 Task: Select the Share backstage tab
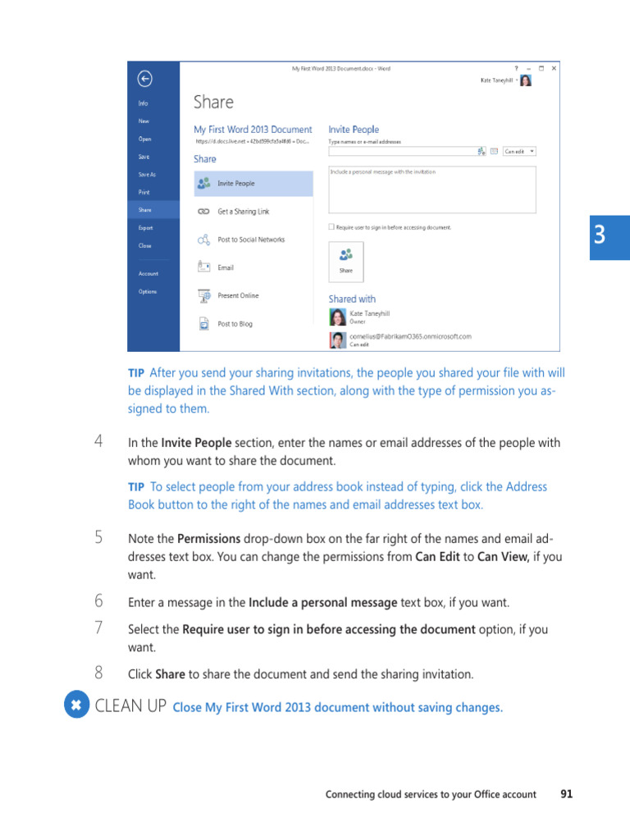tap(153, 210)
